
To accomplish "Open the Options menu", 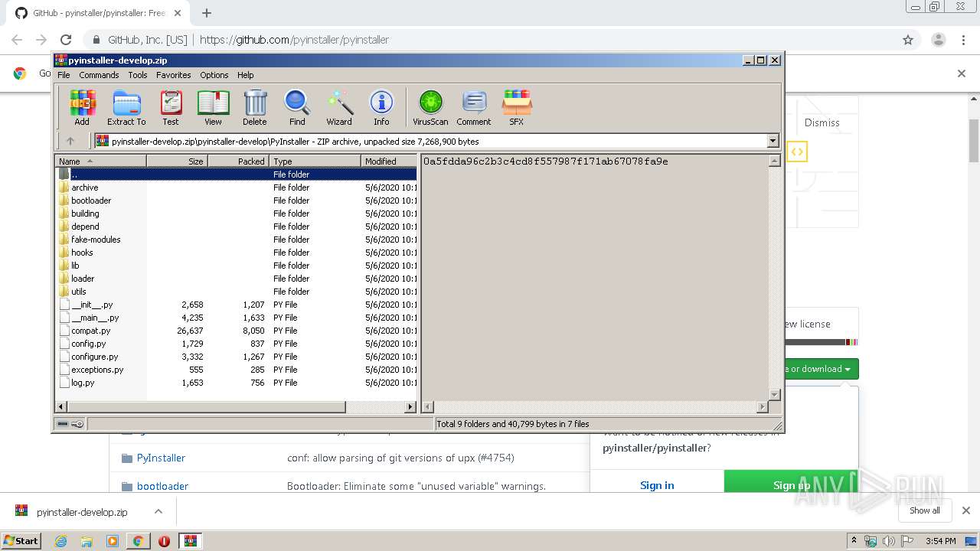I will tap(214, 75).
